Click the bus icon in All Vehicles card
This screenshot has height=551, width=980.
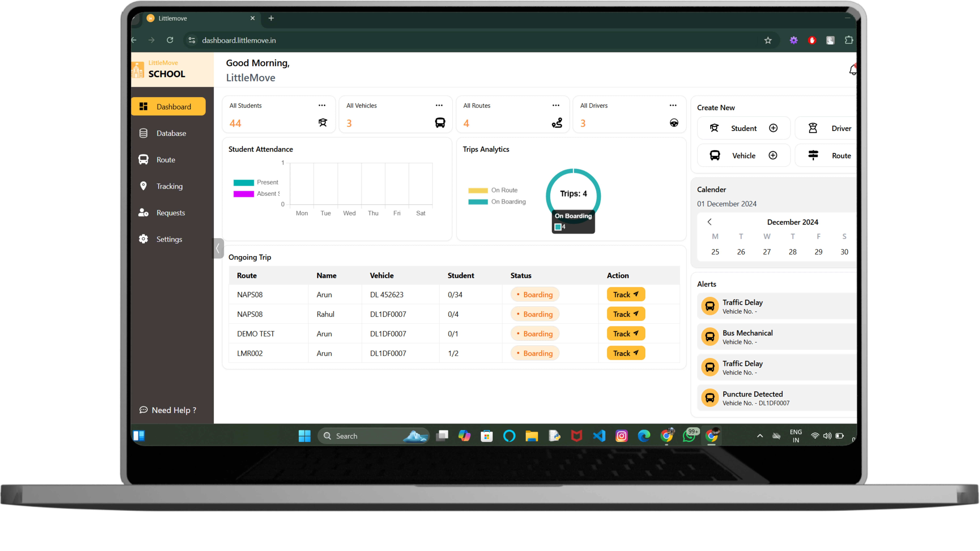pyautogui.click(x=440, y=122)
